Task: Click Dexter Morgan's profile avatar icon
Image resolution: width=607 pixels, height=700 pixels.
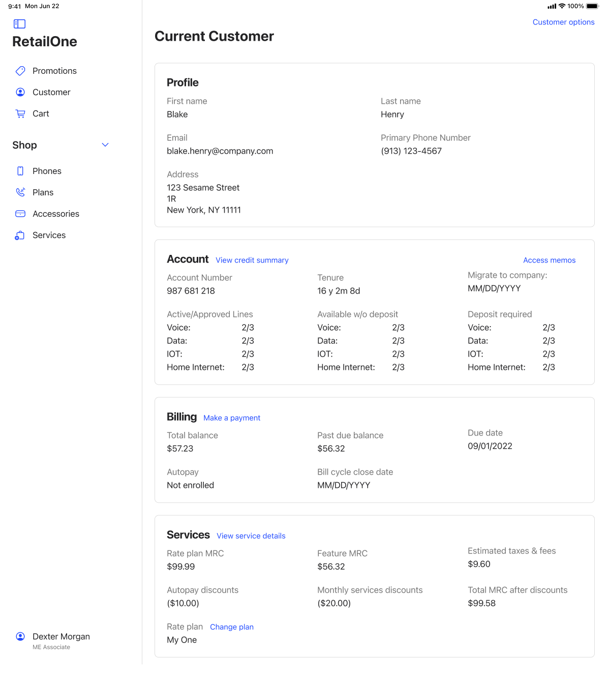Action: point(20,636)
